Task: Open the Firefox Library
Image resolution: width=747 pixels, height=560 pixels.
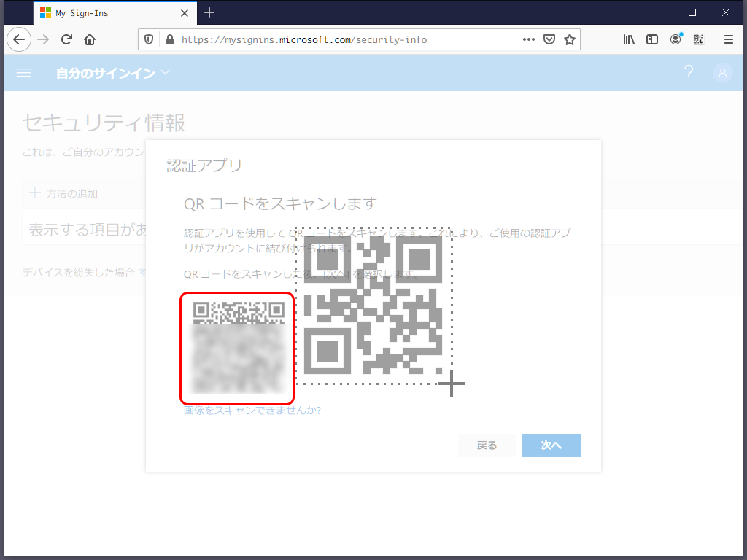Action: point(628,39)
